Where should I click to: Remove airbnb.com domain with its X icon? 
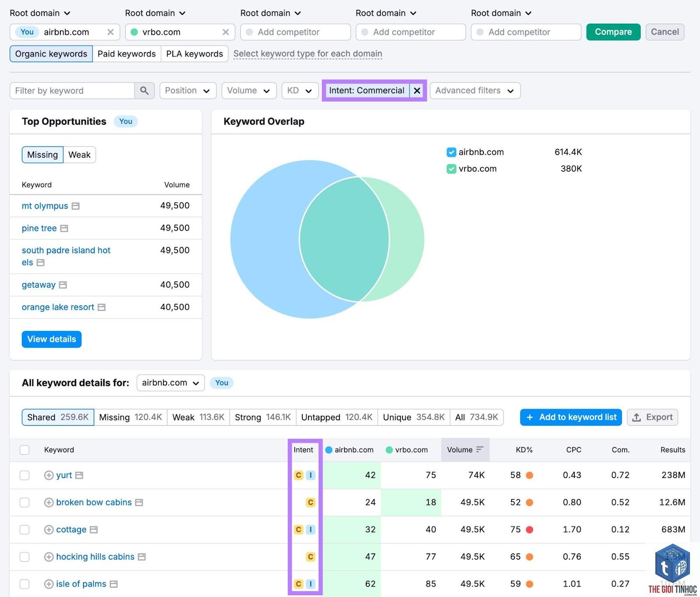click(x=110, y=32)
